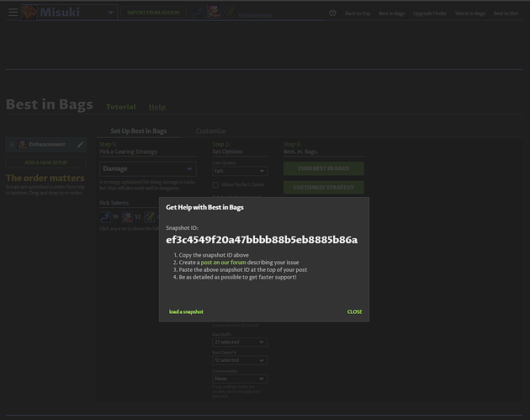
Task: Switch to the Customize tab
Action: 210,130
